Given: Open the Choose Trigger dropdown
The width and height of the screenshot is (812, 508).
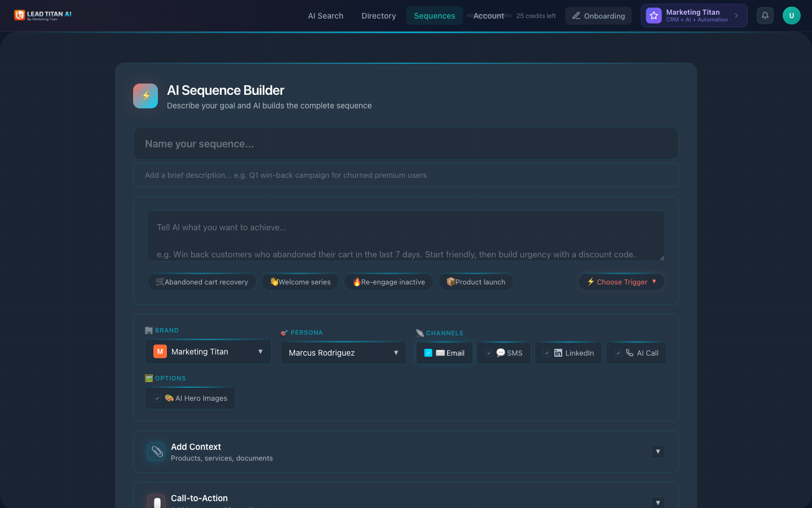Looking at the screenshot, I should click(x=621, y=282).
